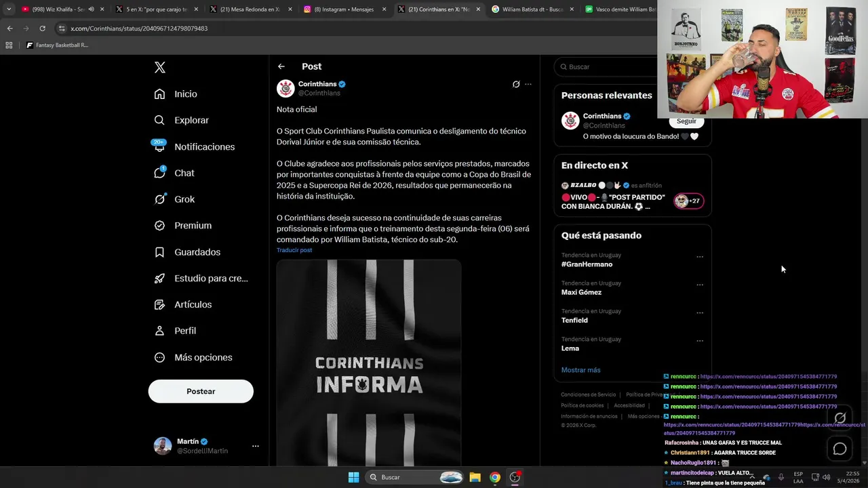The height and width of the screenshot is (488, 868).
Task: Open the Windows Start menu
Action: click(x=353, y=477)
